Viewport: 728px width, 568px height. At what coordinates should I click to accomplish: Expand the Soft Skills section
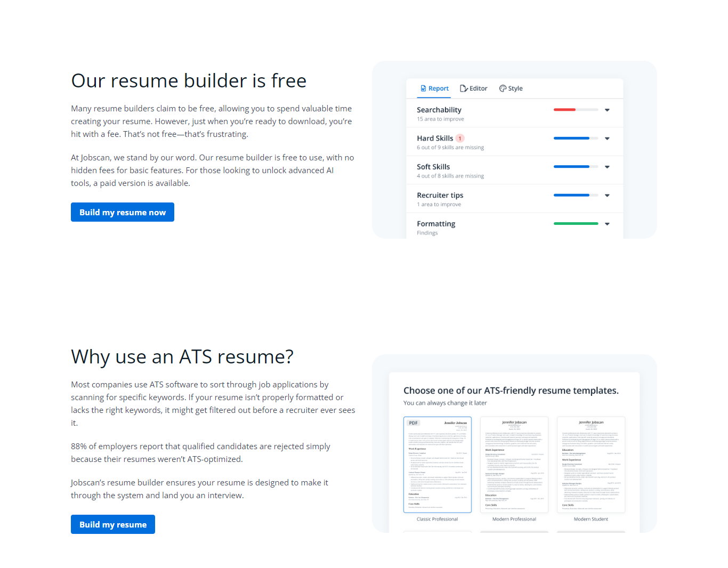tap(607, 167)
